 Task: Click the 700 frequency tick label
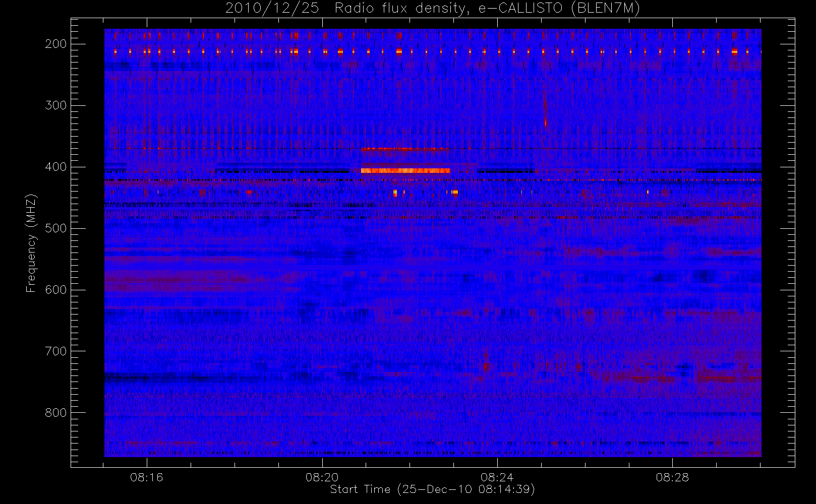pos(56,351)
